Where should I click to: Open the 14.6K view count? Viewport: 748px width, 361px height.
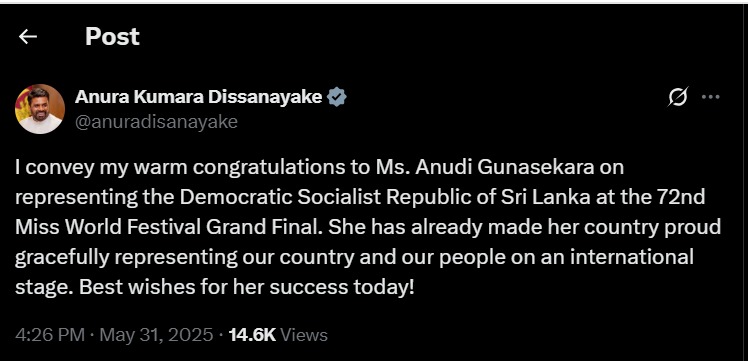coord(252,335)
